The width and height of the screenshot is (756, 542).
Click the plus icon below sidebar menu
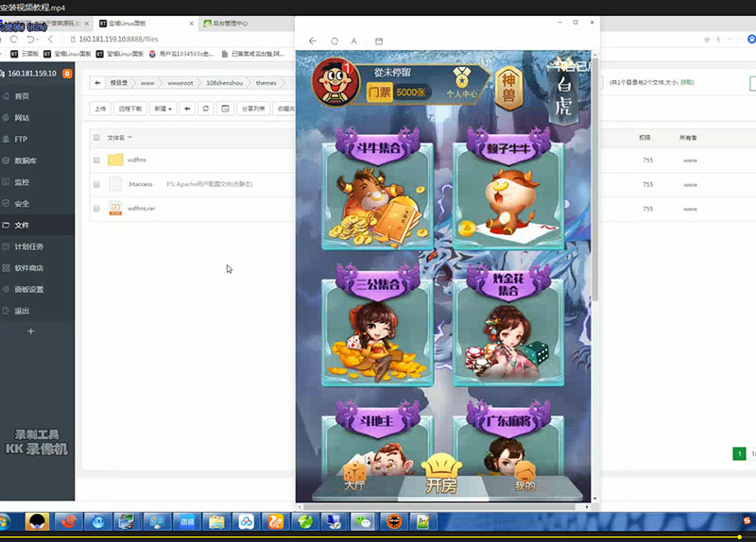coord(31,331)
